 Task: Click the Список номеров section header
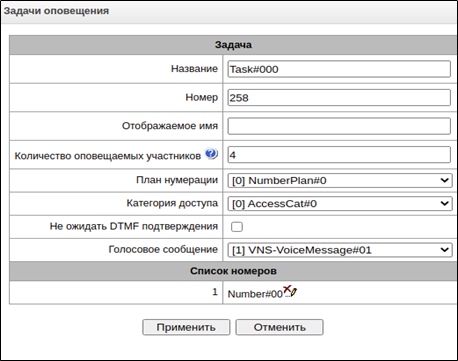[233, 271]
